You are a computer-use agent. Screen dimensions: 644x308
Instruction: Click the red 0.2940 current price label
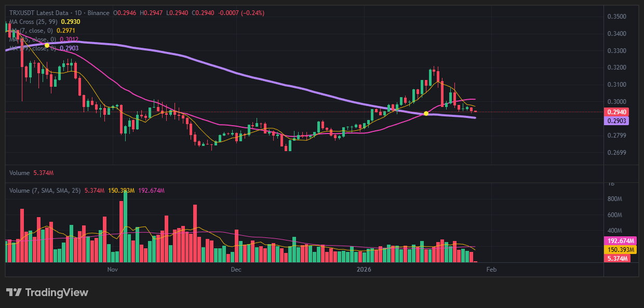pos(617,112)
